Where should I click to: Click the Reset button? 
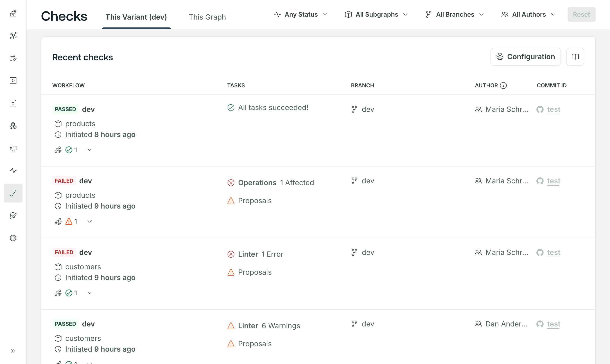581,14
